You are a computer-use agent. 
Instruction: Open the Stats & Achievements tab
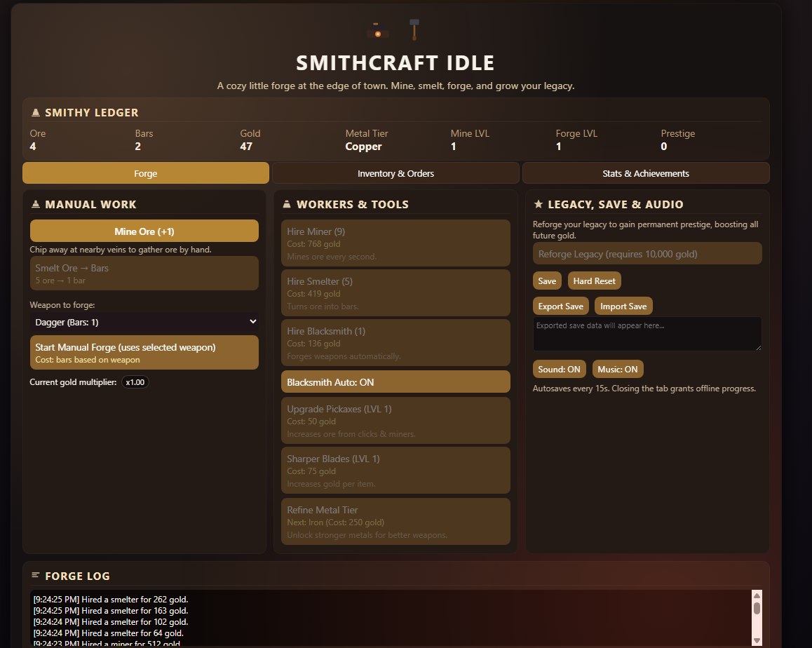(x=646, y=173)
